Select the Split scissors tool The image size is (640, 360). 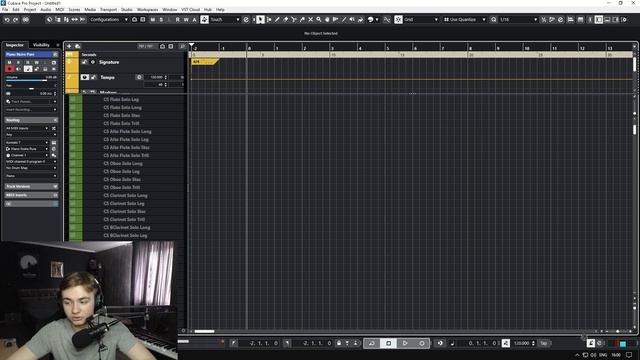point(294,20)
